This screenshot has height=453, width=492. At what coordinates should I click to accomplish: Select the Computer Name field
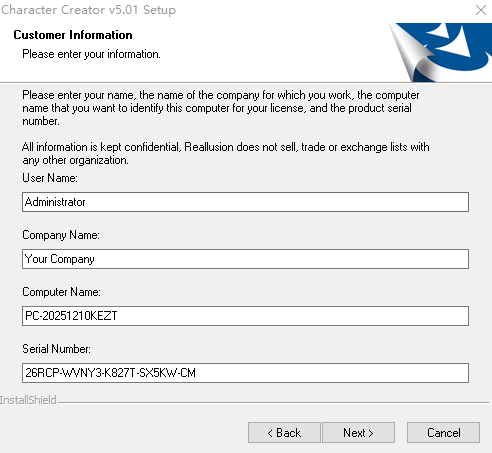(245, 316)
